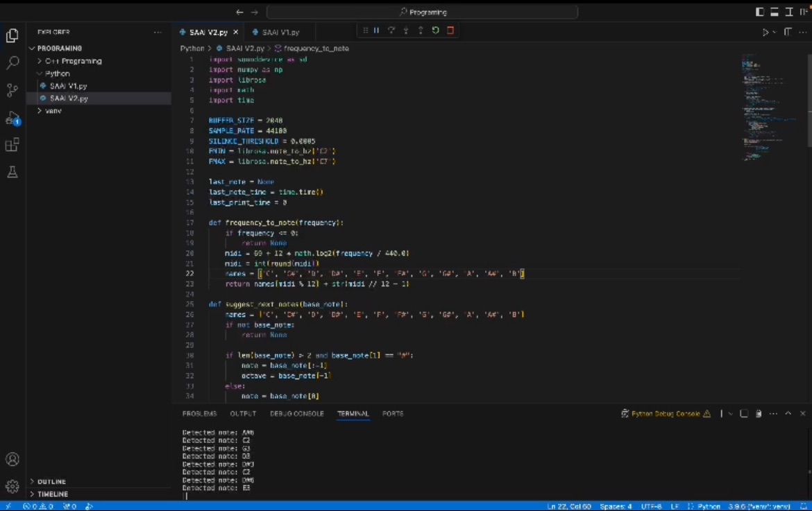Toggle the bottom panel visibility
812x511 pixels.
(775, 12)
